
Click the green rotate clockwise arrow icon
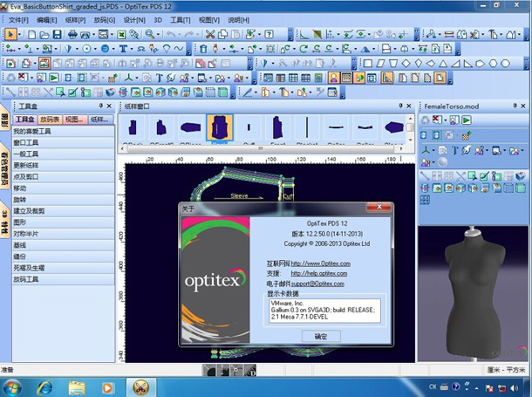pos(304,49)
